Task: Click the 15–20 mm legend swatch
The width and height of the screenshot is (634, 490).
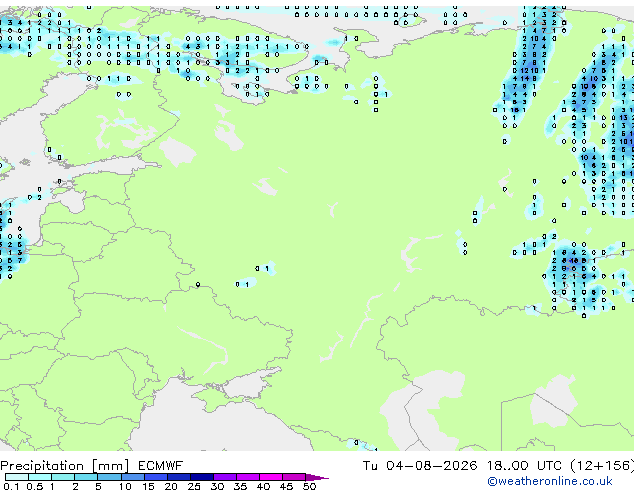Action: pos(155,477)
